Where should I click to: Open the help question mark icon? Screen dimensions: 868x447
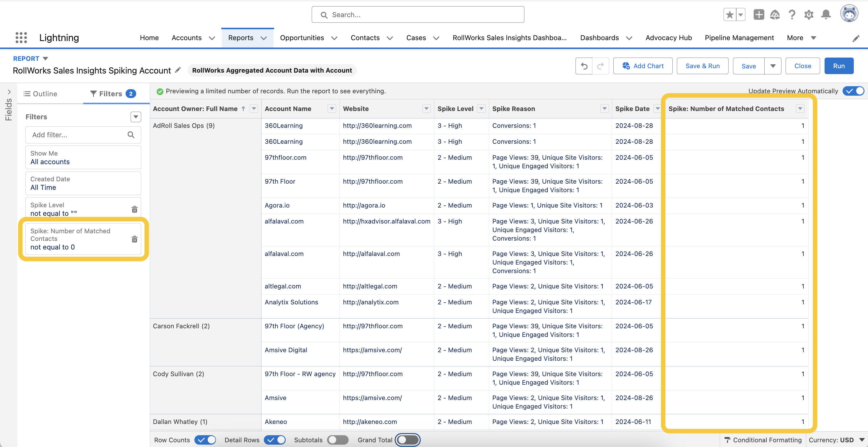[792, 14]
